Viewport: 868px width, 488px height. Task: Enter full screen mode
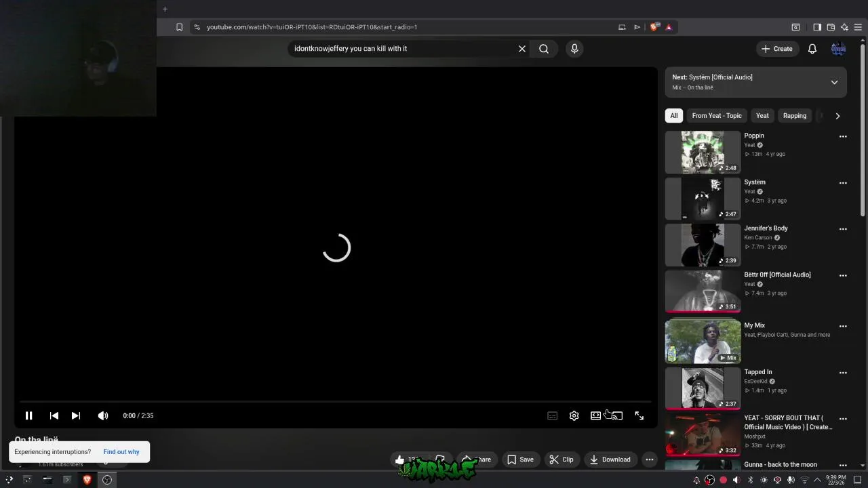[639, 415]
